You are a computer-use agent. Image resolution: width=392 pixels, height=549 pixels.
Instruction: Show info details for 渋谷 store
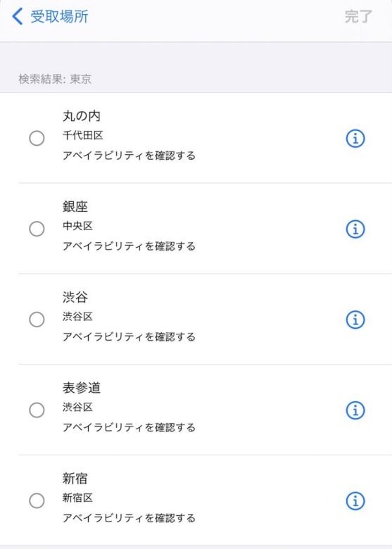tap(355, 320)
